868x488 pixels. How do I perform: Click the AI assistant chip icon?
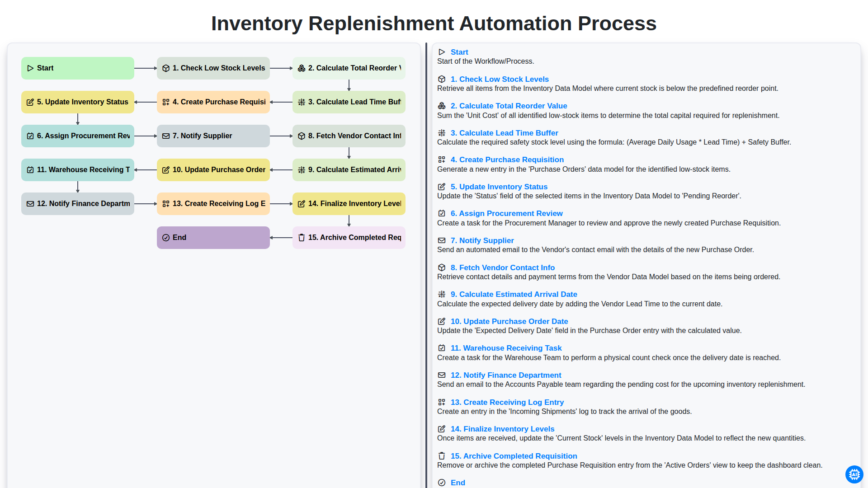[854, 474]
